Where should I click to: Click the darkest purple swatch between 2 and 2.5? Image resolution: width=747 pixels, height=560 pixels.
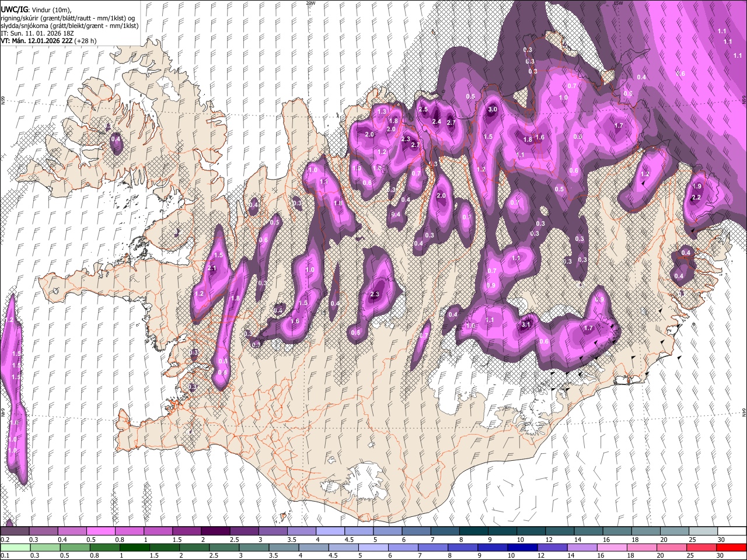215,531
